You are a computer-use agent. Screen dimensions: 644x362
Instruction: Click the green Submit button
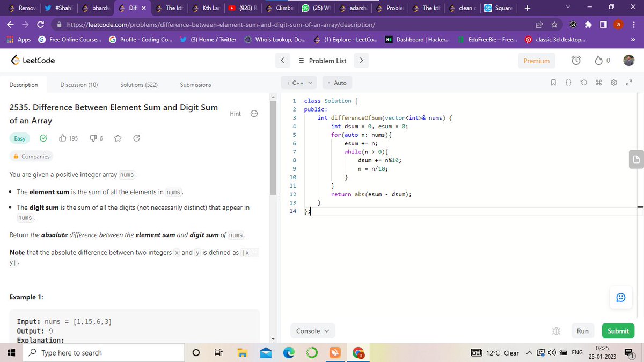tap(618, 331)
